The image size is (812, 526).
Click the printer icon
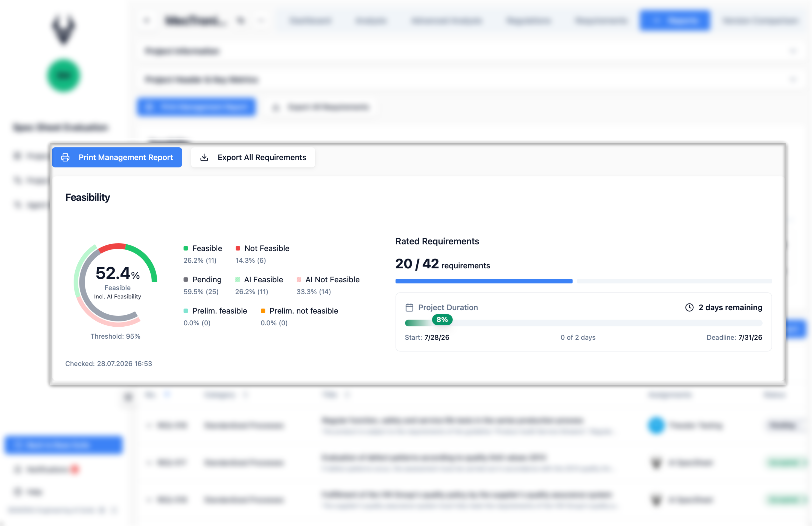[x=65, y=157]
